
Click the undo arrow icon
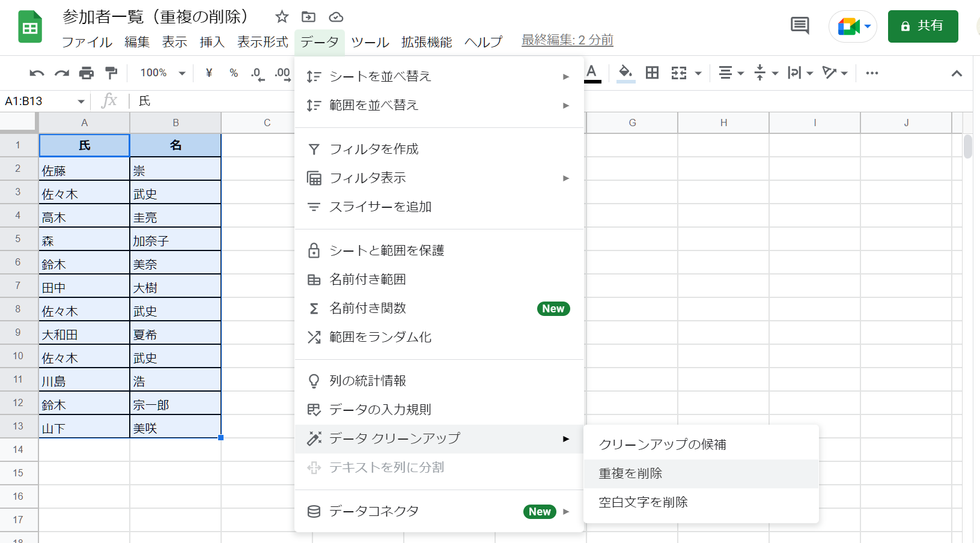pyautogui.click(x=37, y=73)
